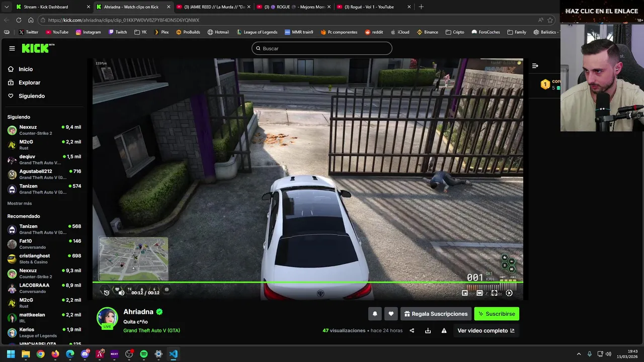Open the Binance bookmark

point(427,32)
